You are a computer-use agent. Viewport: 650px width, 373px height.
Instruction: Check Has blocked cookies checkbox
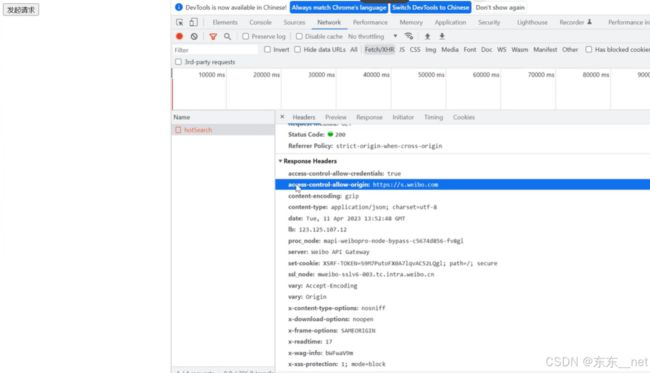[589, 49]
